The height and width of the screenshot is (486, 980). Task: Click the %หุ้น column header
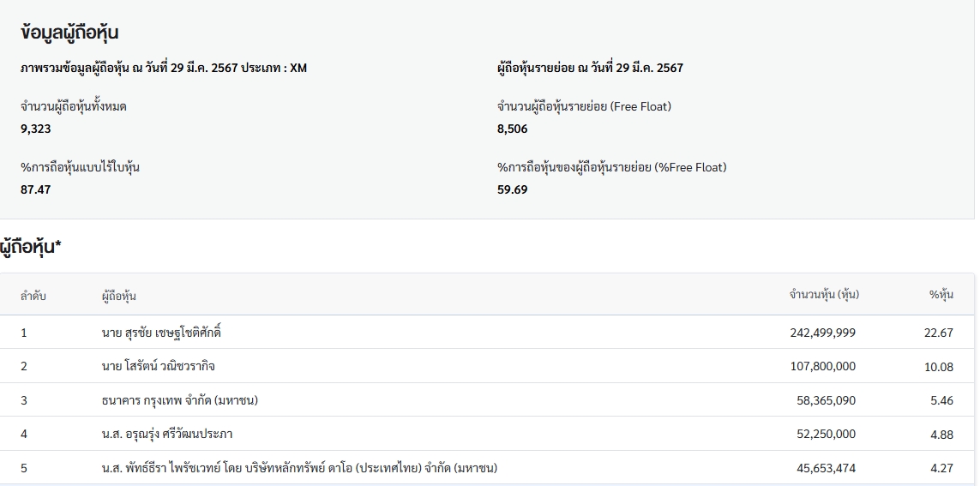click(x=941, y=295)
